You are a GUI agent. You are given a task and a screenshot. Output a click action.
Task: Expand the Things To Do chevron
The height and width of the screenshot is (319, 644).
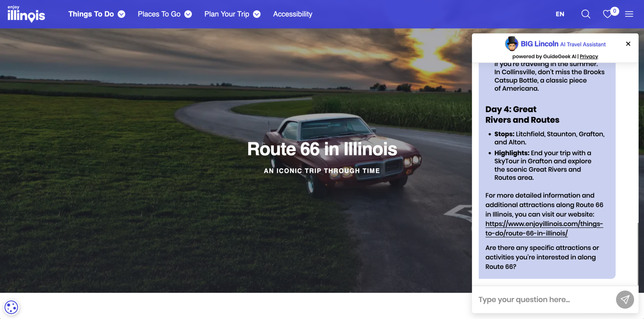pyautogui.click(x=121, y=14)
